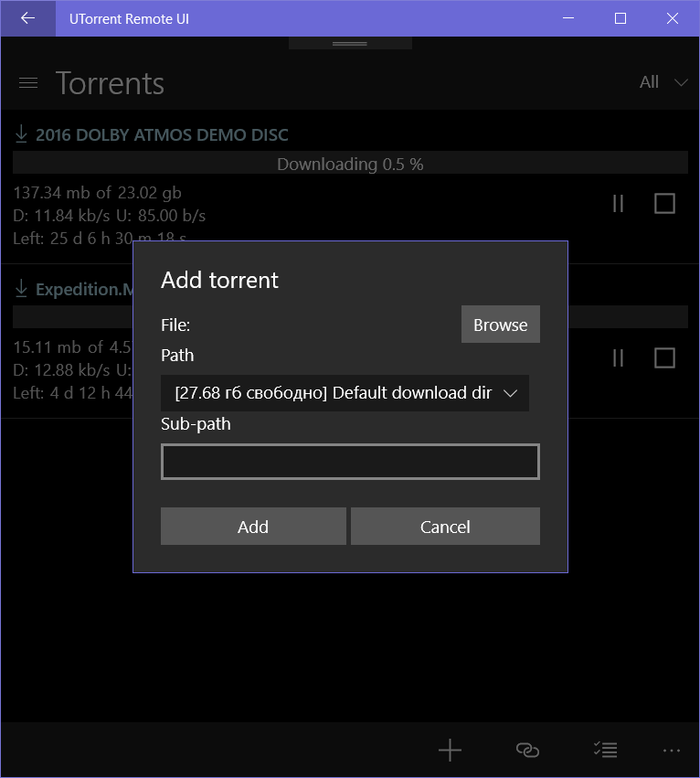Click the back arrow in title bar
This screenshot has width=700, height=778.
point(27,18)
